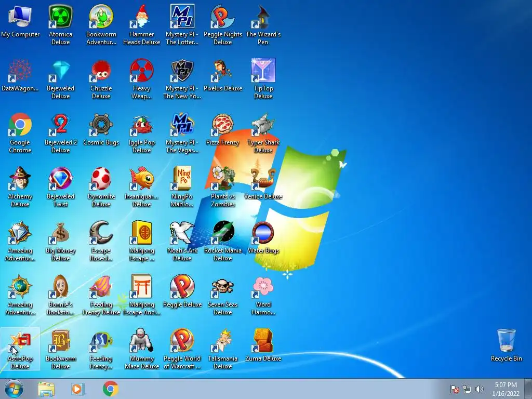Click the taskbar clock showing 5:07 PM

click(506, 389)
